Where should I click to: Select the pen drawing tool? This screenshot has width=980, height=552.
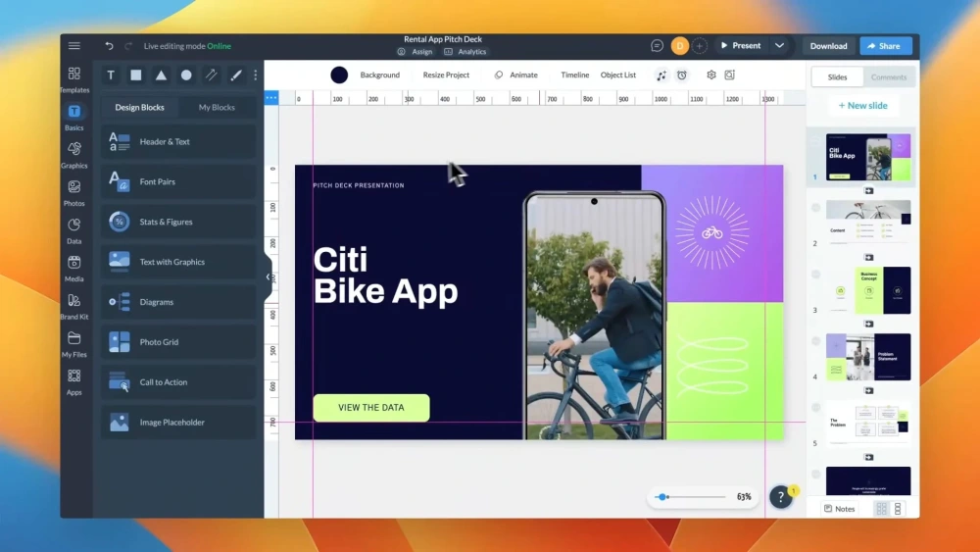(236, 75)
